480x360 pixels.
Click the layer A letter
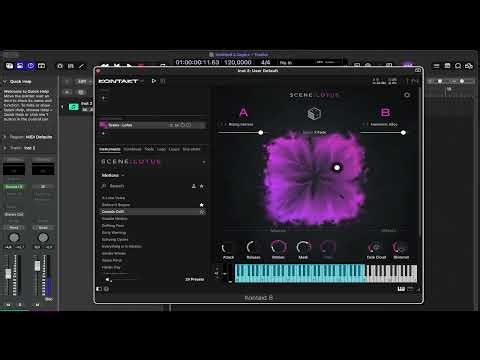point(244,112)
